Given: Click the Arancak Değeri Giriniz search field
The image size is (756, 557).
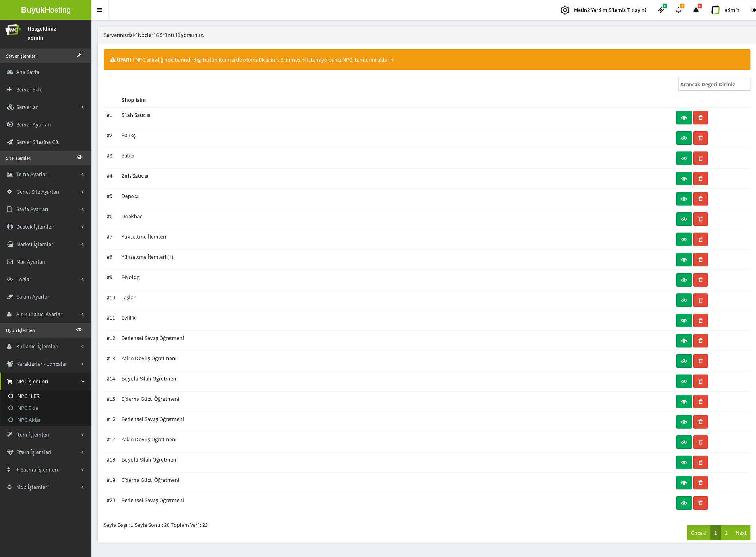Looking at the screenshot, I should [x=713, y=84].
